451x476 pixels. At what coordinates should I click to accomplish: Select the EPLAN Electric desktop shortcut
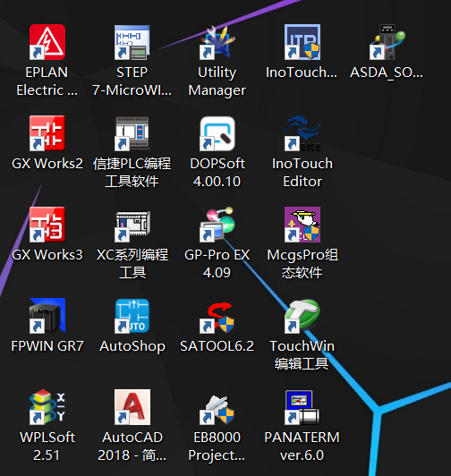[x=47, y=42]
